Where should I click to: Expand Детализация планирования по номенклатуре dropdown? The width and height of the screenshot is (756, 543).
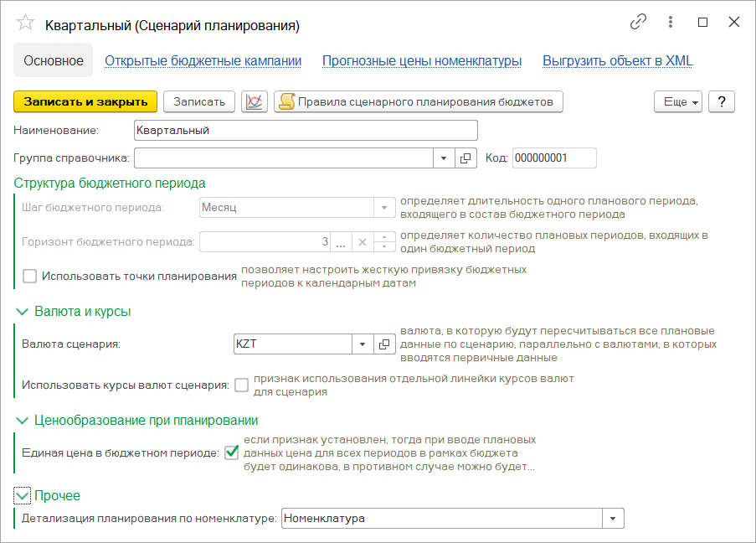(x=615, y=519)
